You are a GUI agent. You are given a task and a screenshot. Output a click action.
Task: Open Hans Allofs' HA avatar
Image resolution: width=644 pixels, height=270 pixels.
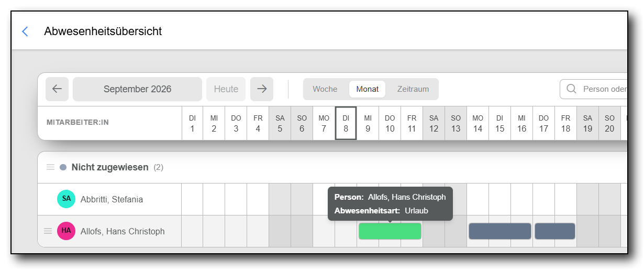66,231
